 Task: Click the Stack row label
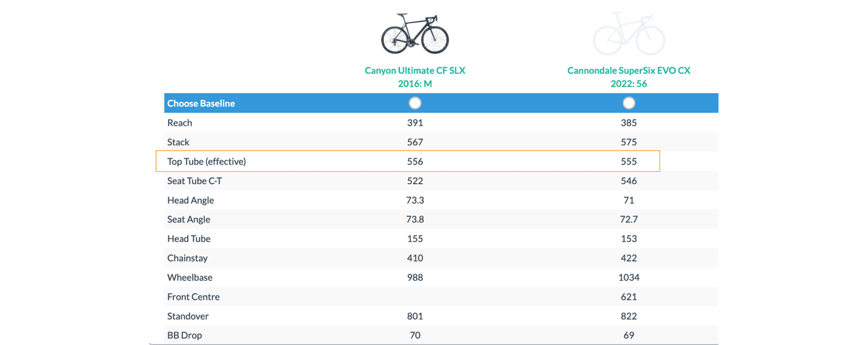(x=178, y=142)
